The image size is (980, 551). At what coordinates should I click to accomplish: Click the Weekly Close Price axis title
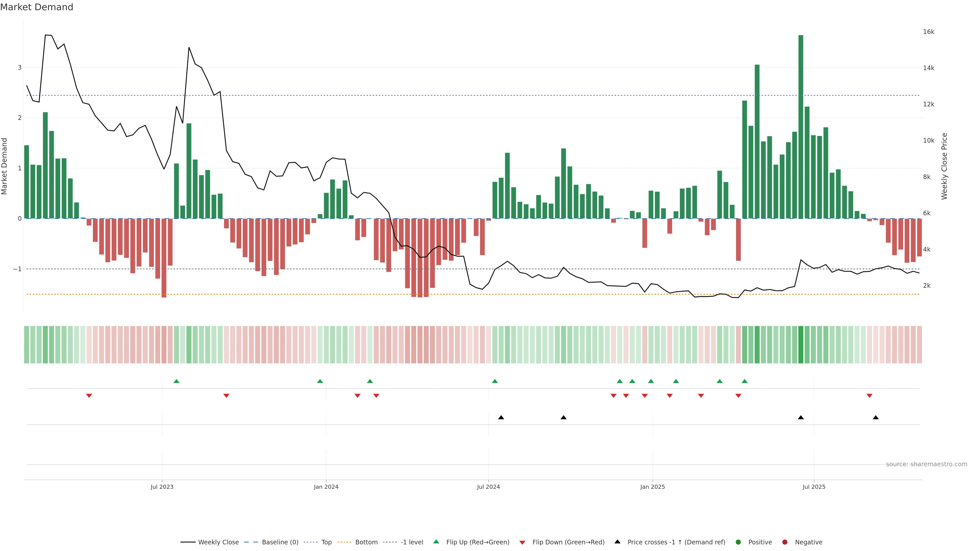[x=944, y=166]
